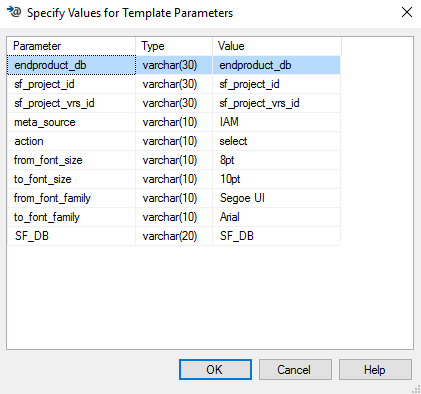
Task: Edit the IAM value cell
Action: point(276,122)
